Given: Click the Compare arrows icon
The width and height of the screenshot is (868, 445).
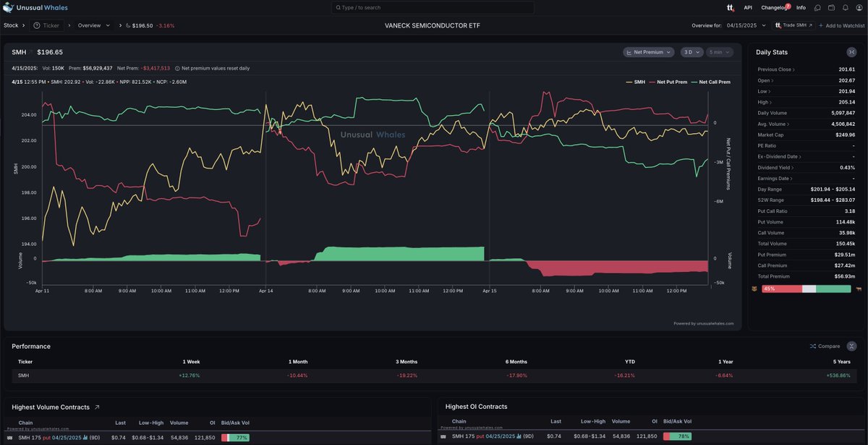Looking at the screenshot, I should 813,346.
